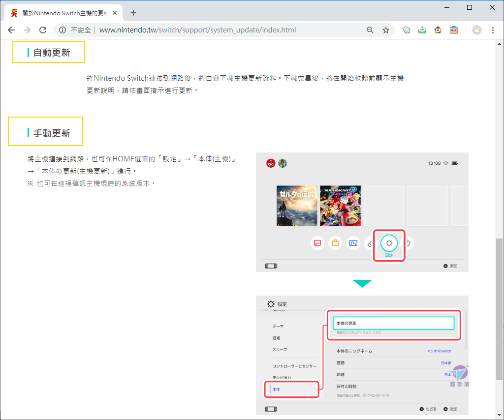Click the Link user avatar

tap(283, 163)
